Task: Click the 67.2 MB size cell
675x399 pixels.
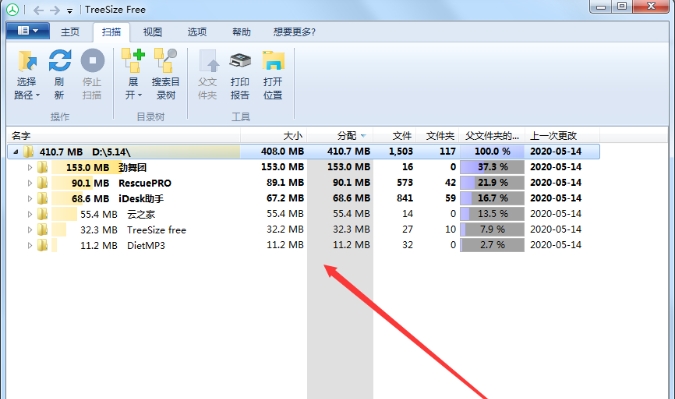Action: click(285, 198)
